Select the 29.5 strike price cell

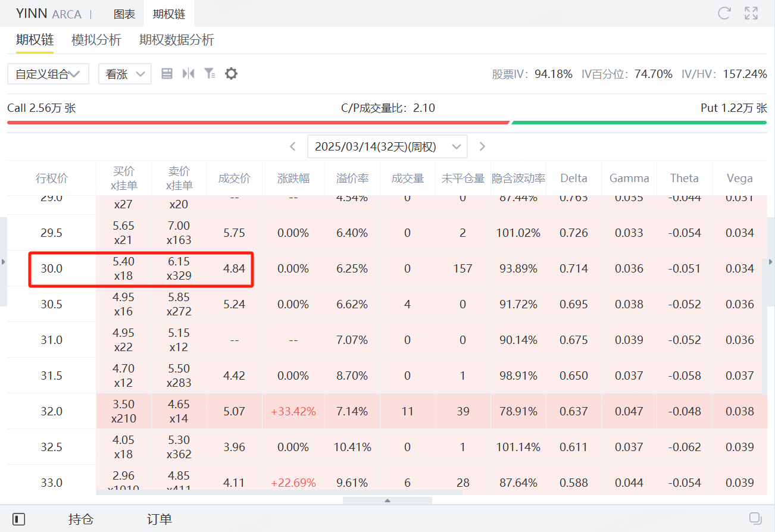[x=52, y=233]
